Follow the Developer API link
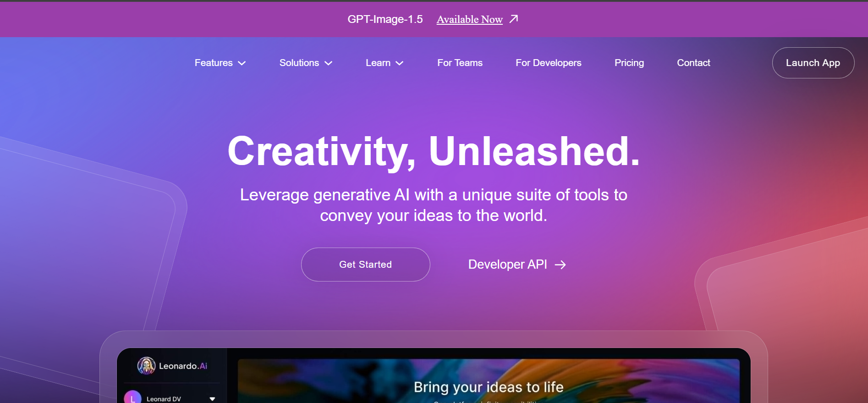Image resolution: width=868 pixels, height=403 pixels. 507,265
